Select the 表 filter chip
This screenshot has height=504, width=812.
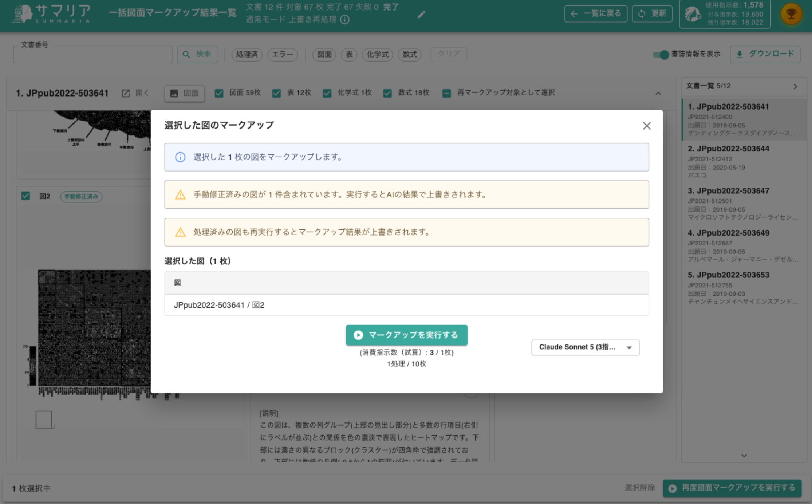coord(349,55)
